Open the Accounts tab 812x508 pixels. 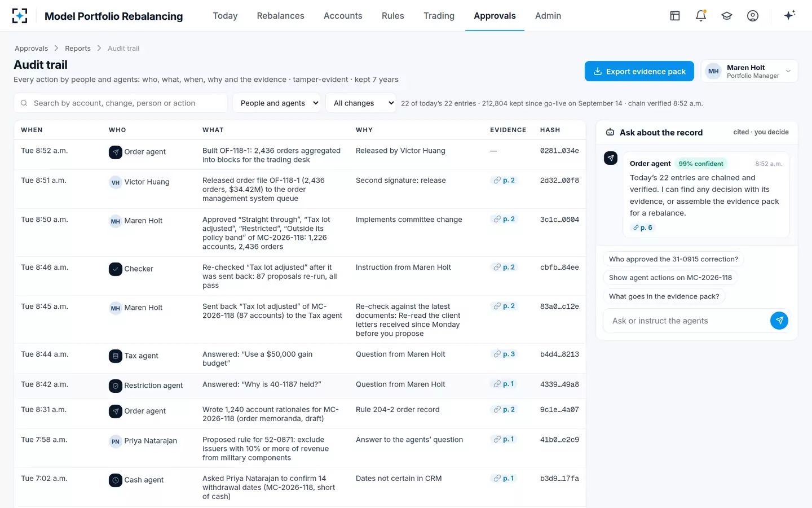pyautogui.click(x=343, y=16)
